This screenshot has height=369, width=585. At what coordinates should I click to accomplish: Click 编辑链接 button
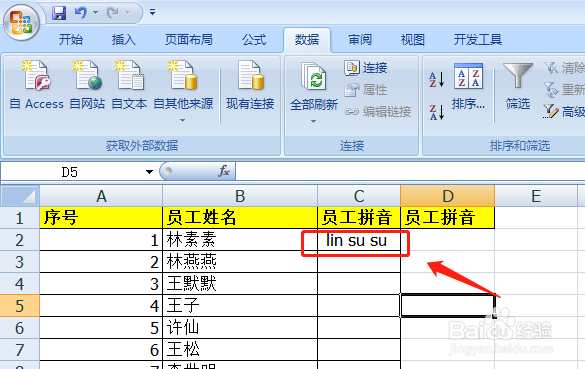(x=378, y=111)
